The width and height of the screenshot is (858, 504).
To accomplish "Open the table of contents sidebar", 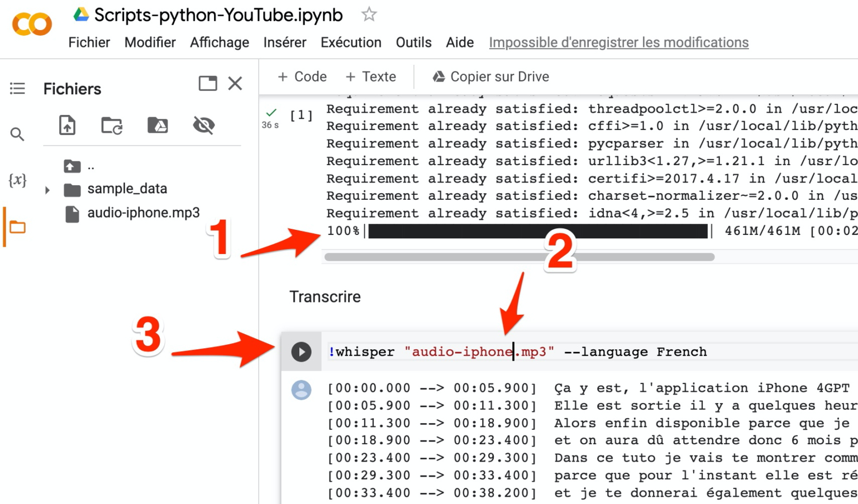I will point(17,88).
